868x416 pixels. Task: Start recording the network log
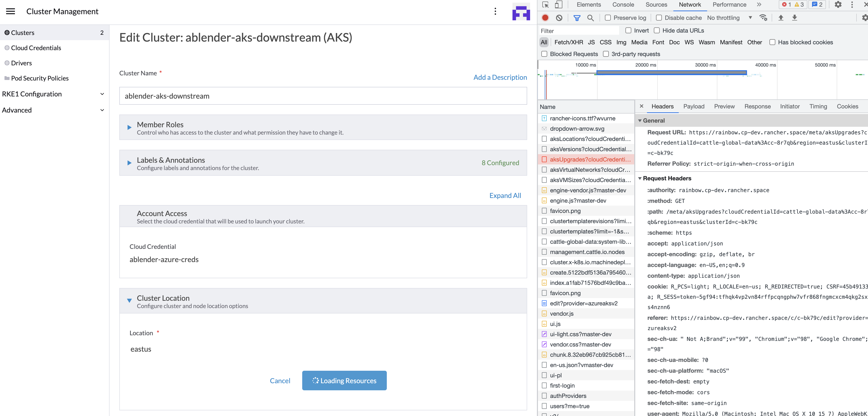coord(545,18)
